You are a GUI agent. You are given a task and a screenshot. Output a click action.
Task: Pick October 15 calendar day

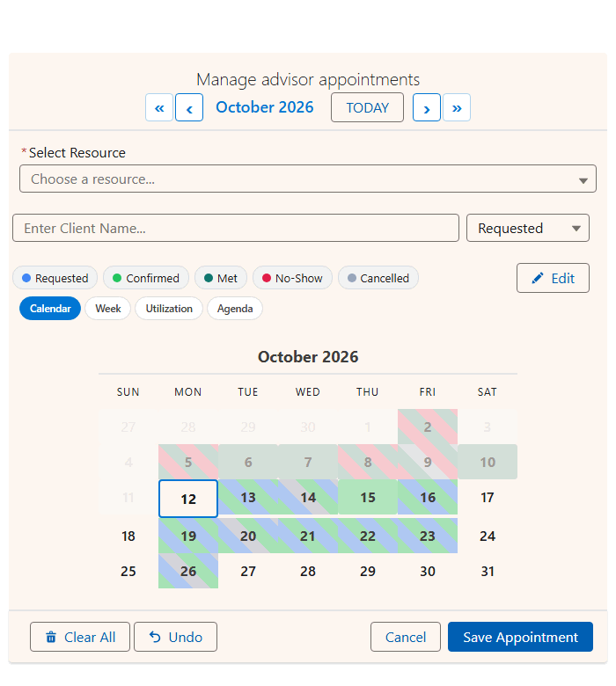click(368, 498)
